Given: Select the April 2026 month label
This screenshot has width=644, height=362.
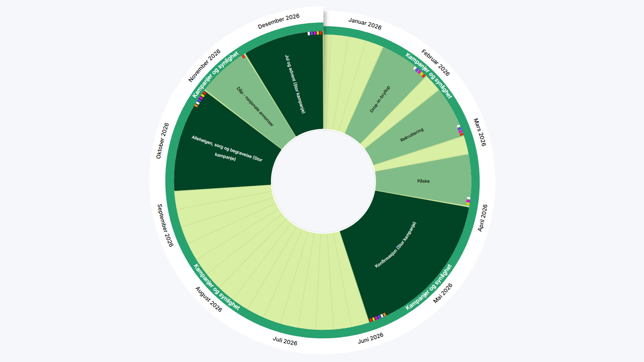Looking at the screenshot, I should pyautogui.click(x=482, y=218).
